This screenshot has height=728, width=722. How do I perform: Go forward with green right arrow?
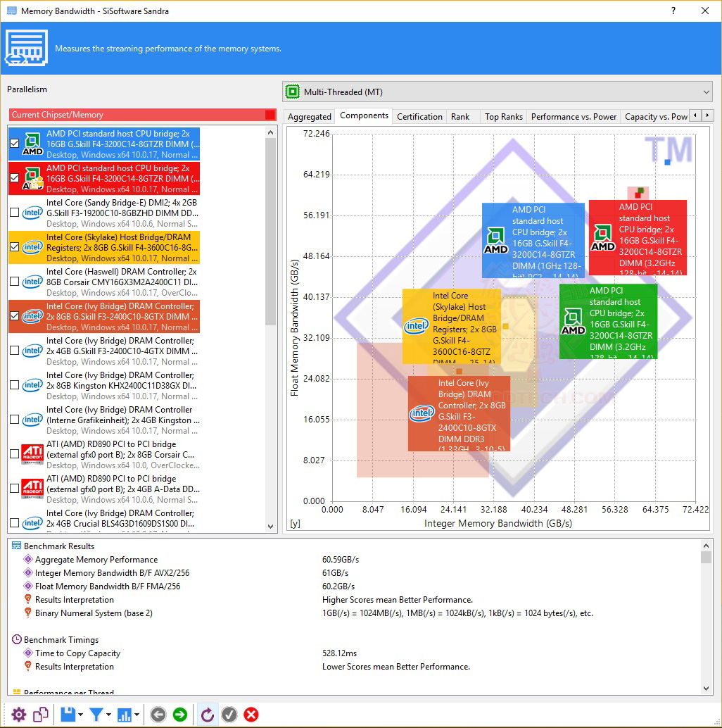tap(180, 715)
